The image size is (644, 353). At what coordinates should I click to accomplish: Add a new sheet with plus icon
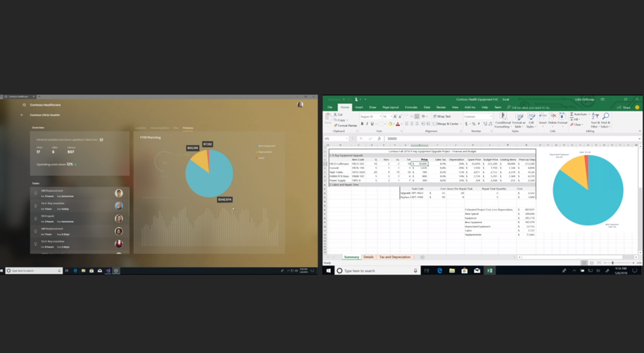(x=422, y=257)
